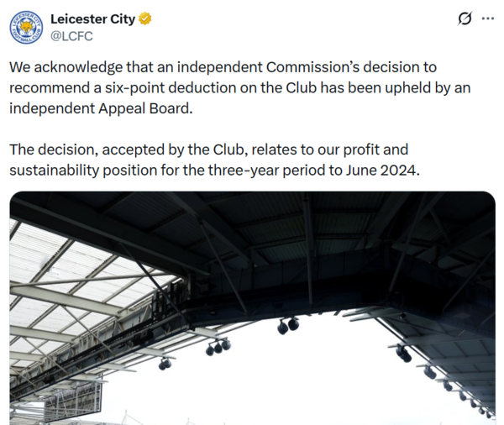Click the words "We acknowledge" at the post start
Image resolution: width=504 pixels, height=425 pixels.
tap(59, 67)
